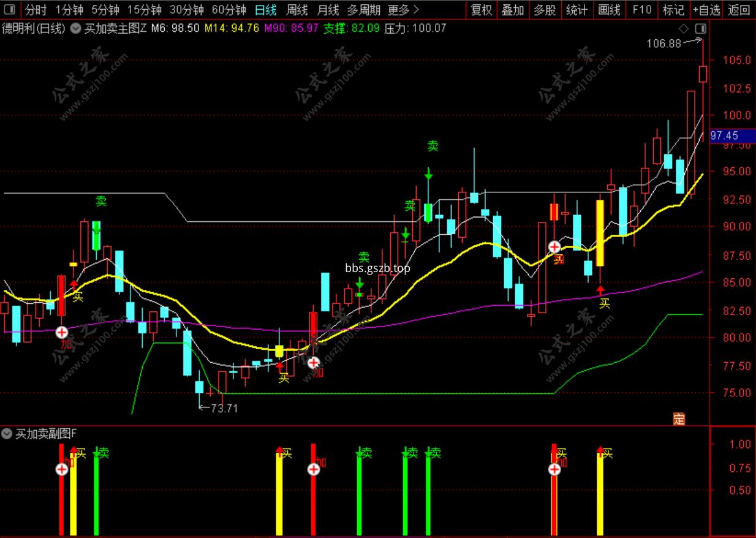Open the 统计 statistics button
756x538 pixels.
(576, 10)
